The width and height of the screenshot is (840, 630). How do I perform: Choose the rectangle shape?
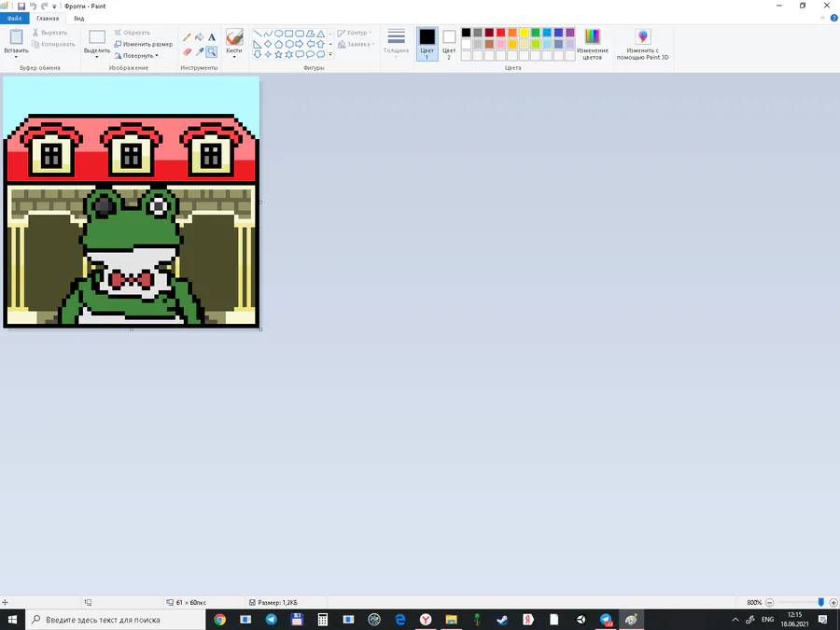288,34
